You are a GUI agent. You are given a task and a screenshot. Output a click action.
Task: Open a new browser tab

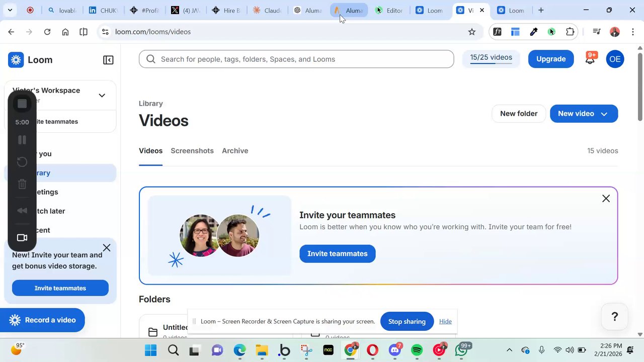click(541, 10)
